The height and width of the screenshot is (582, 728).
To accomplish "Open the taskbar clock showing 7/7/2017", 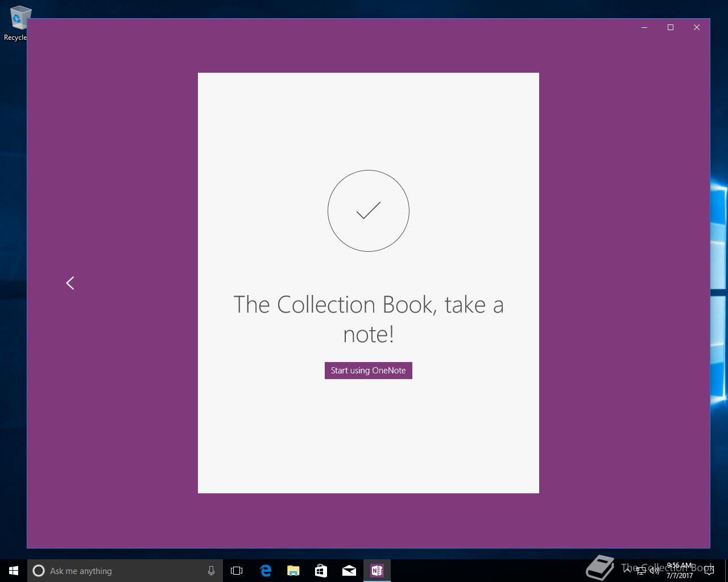I will click(680, 571).
